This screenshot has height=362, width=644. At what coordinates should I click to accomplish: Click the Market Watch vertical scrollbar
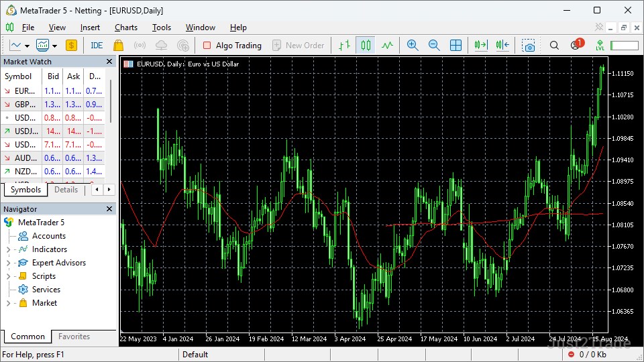[111, 101]
